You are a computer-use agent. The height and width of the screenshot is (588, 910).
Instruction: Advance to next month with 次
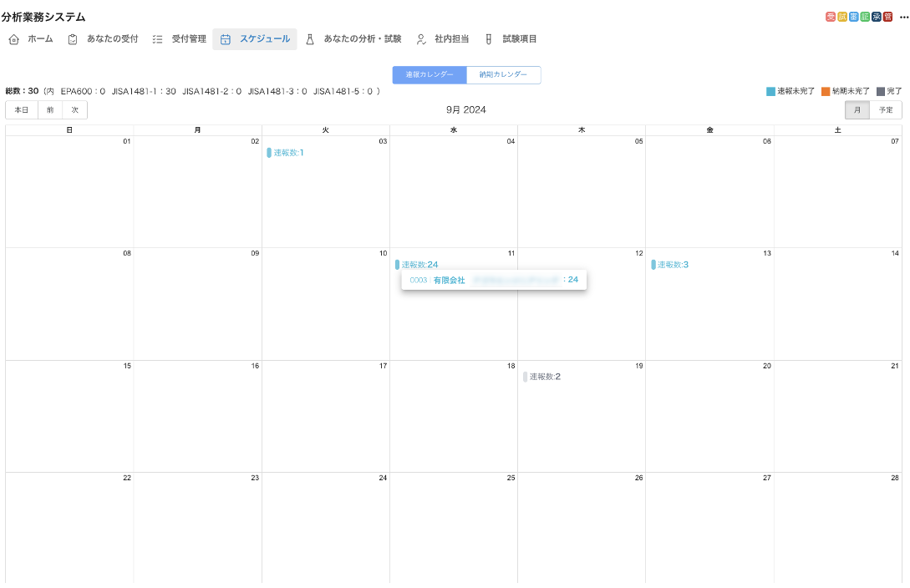tap(74, 109)
